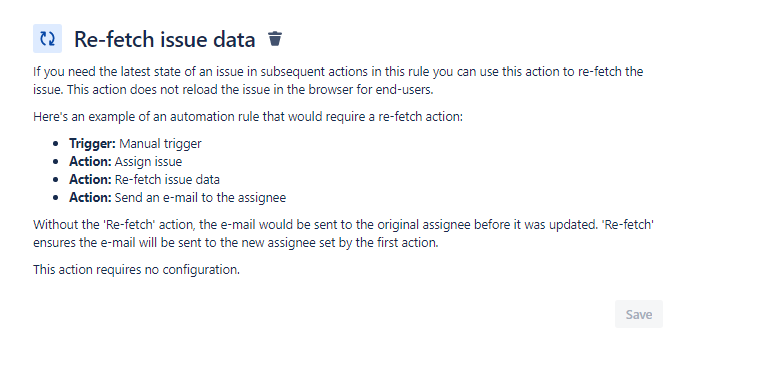Click the bold "Trigger:" label
Viewport: 770px width, 387px height.
pos(92,143)
